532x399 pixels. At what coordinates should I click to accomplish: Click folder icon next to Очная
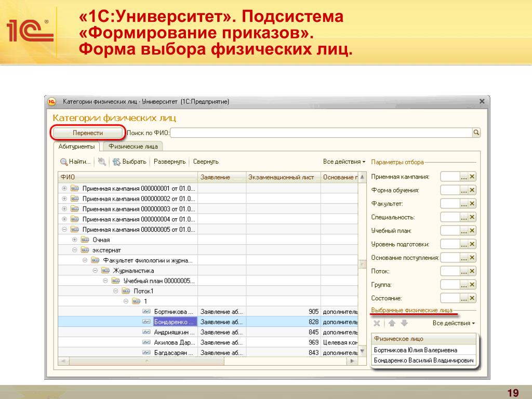[85, 240]
